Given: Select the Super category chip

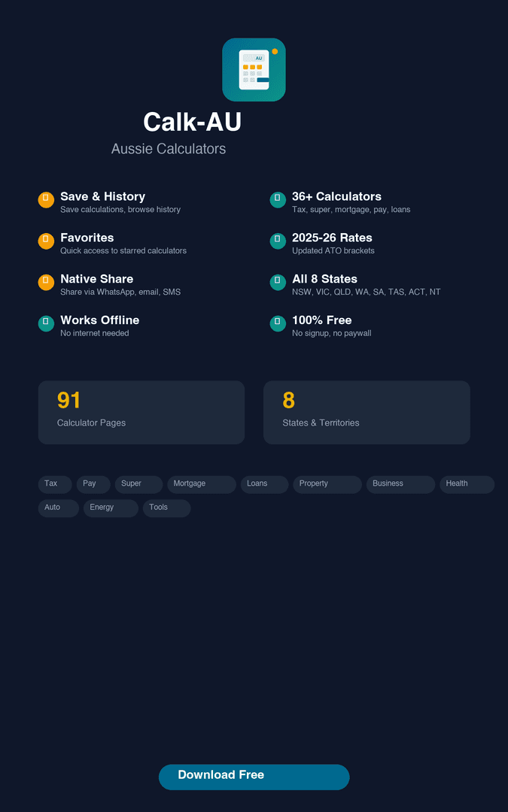Looking at the screenshot, I should click(139, 485).
